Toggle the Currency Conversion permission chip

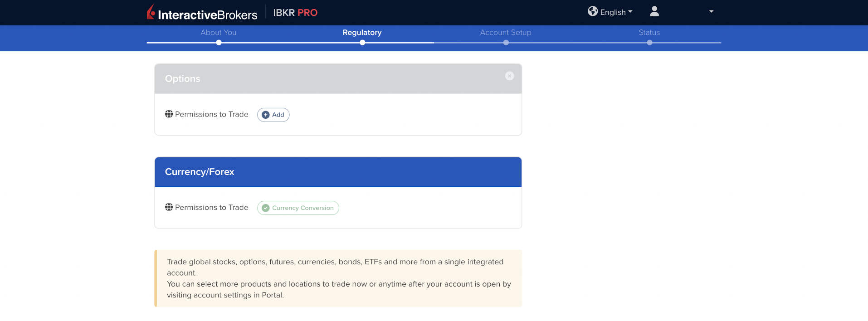tap(298, 208)
